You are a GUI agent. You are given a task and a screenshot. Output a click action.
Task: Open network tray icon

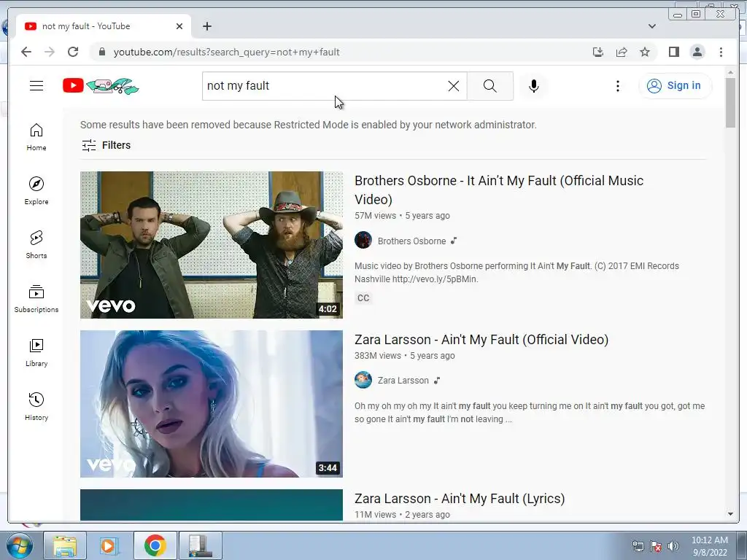(x=638, y=545)
